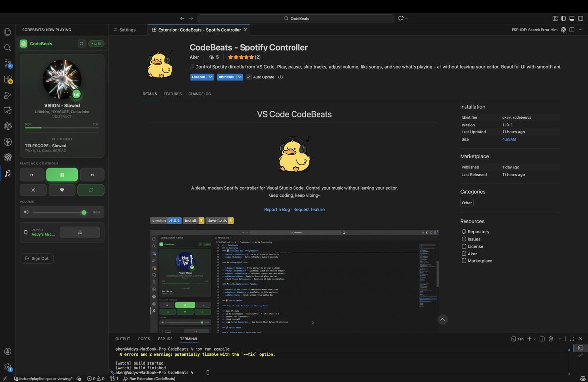Image resolution: width=588 pixels, height=382 pixels.
Task: Switch to the CHANGELOG tab
Action: click(199, 94)
